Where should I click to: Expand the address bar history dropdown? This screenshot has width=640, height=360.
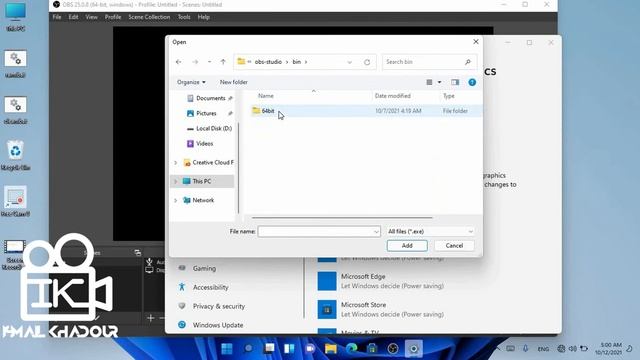[349, 62]
